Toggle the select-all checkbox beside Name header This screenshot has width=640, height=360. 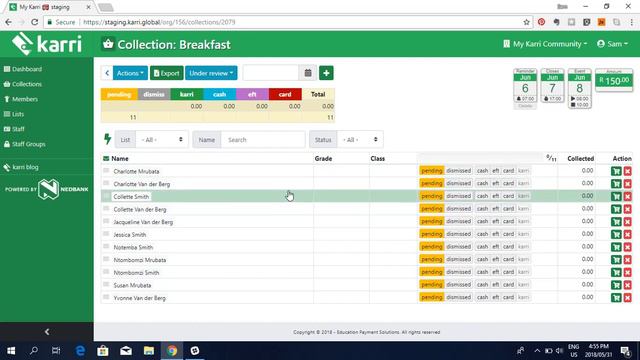(x=106, y=158)
